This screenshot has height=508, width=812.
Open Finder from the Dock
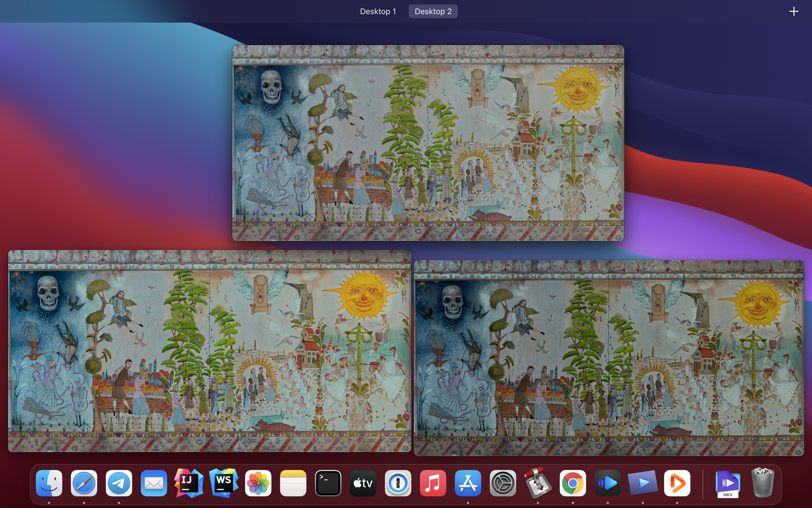(49, 483)
